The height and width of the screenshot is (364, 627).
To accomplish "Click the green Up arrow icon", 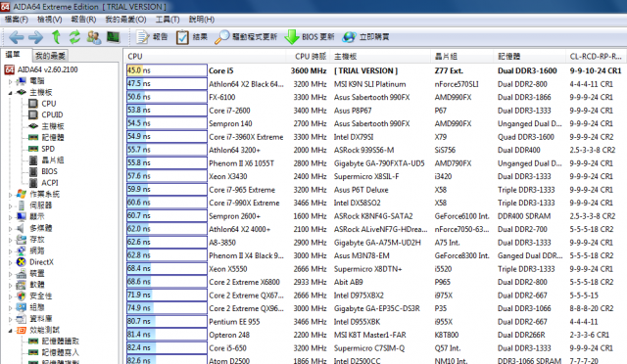I will tap(57, 37).
